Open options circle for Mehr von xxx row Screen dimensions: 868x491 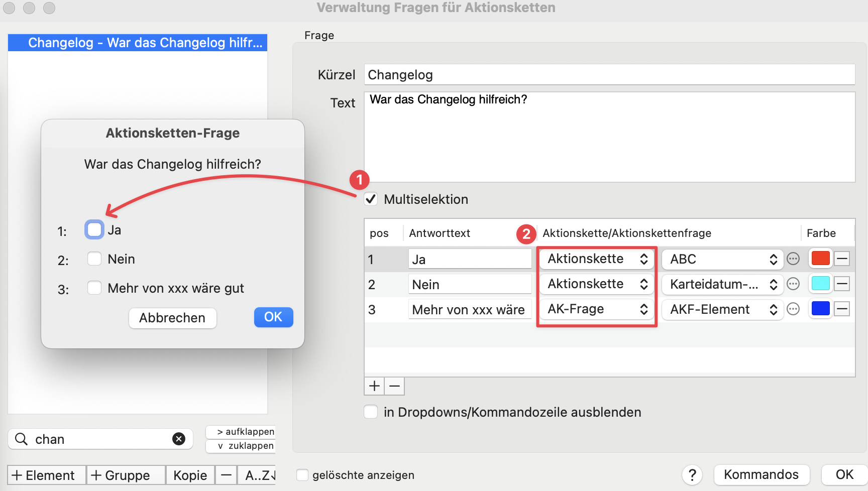click(793, 309)
